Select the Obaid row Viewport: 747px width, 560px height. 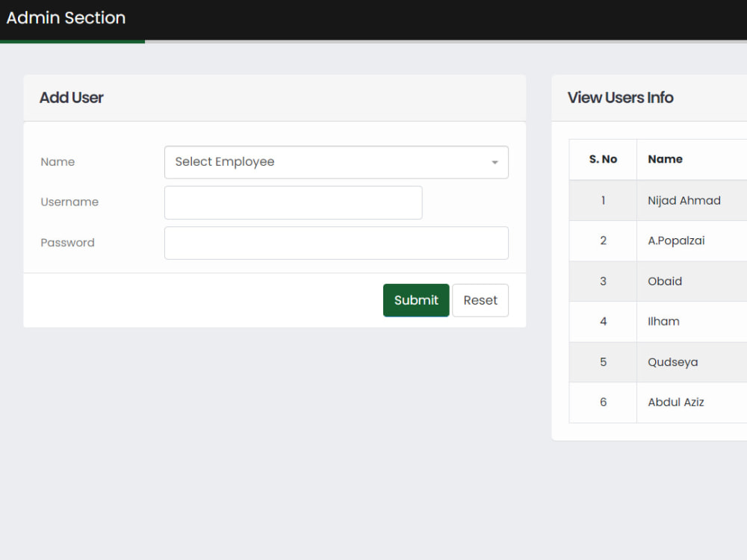tap(658, 281)
